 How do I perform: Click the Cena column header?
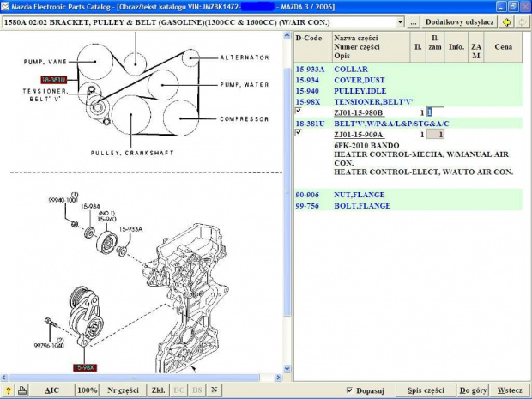503,47
